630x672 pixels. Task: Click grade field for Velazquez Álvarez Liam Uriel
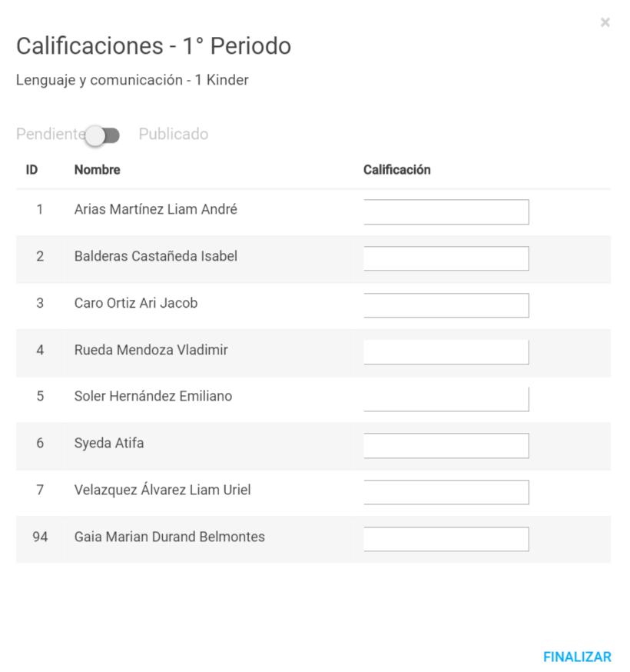click(x=446, y=492)
